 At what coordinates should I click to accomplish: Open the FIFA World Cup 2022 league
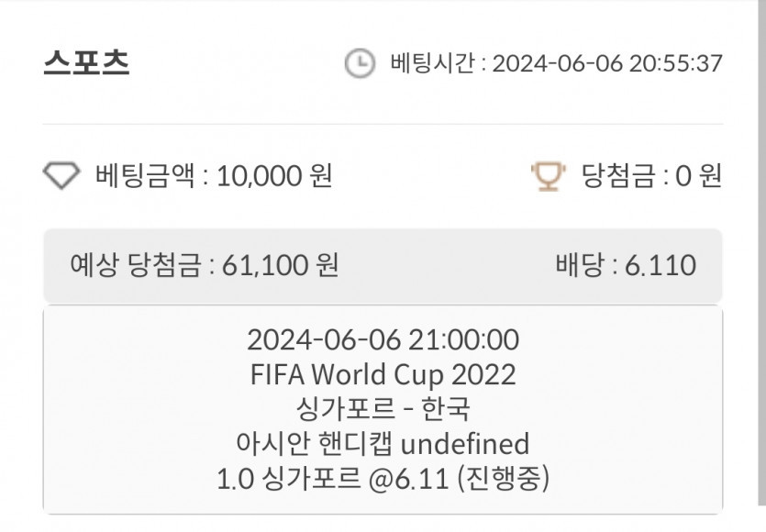coord(383,374)
